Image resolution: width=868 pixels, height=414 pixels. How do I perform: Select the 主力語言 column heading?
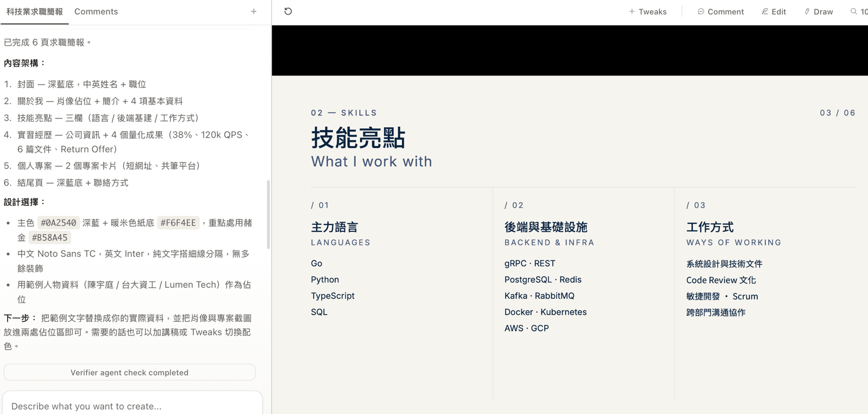click(335, 227)
